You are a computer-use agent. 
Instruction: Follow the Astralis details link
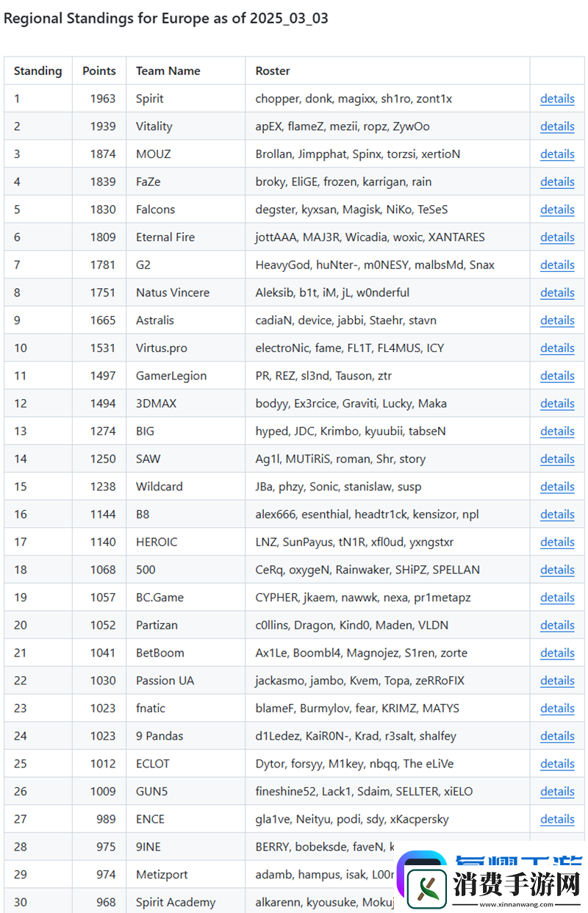click(557, 321)
